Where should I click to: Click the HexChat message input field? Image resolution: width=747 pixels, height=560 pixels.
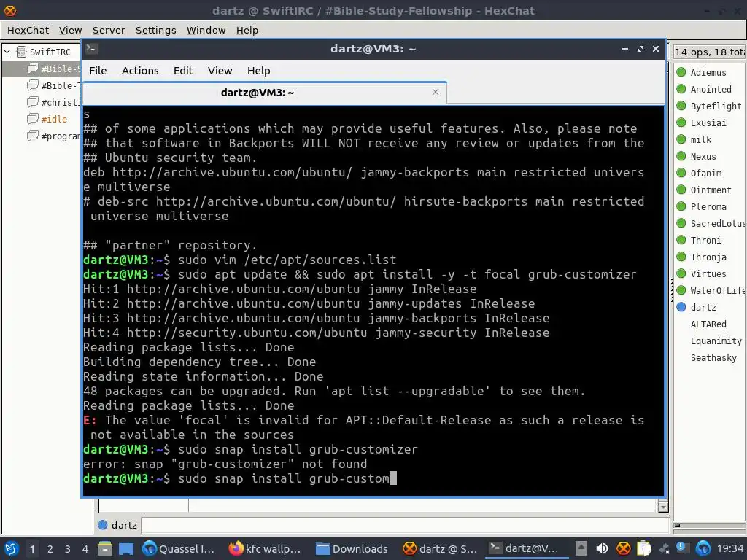pos(405,525)
